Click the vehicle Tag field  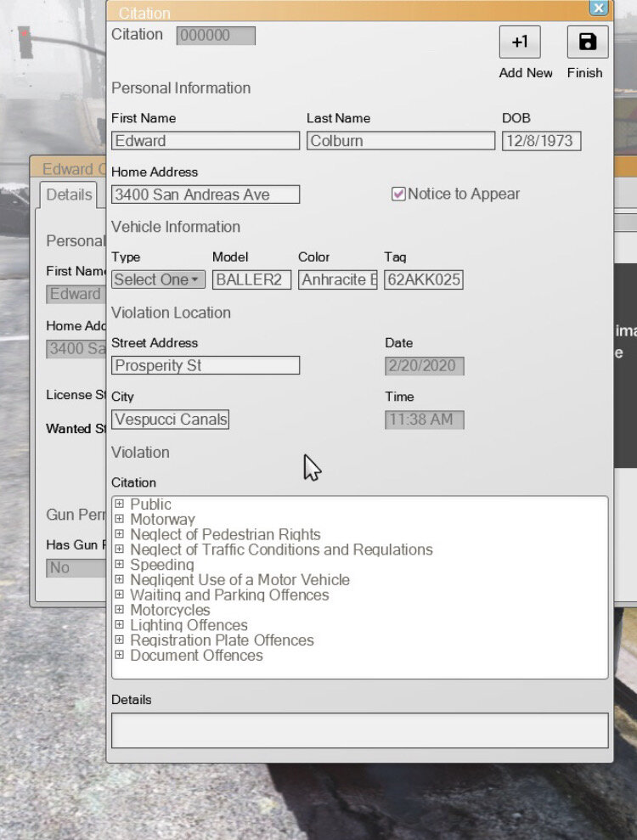[423, 279]
